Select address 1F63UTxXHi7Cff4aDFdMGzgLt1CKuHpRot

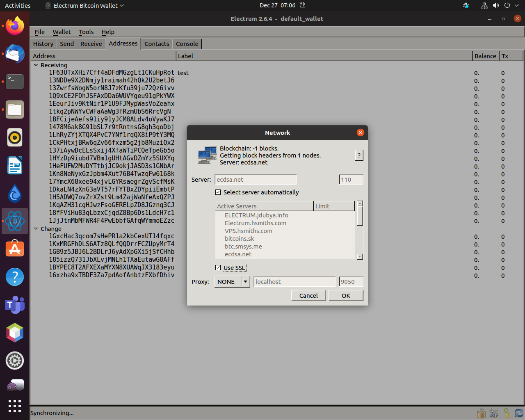112,73
